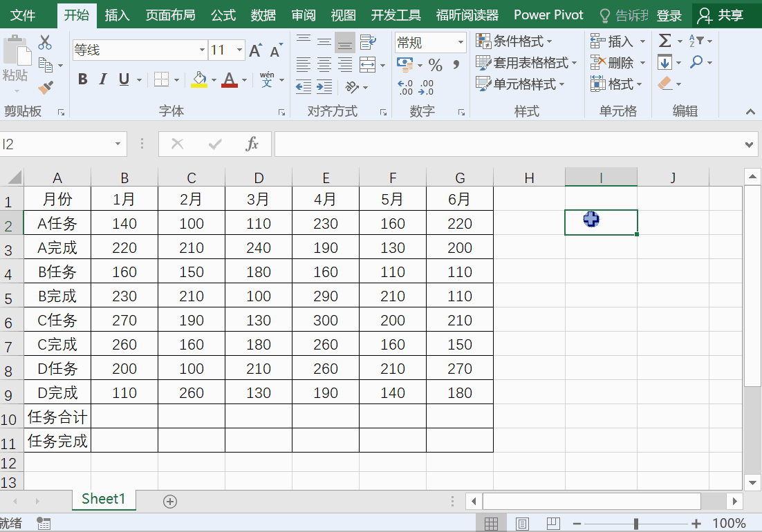Switch to Page Break Preview
This screenshot has width=762, height=532.
pos(553,524)
